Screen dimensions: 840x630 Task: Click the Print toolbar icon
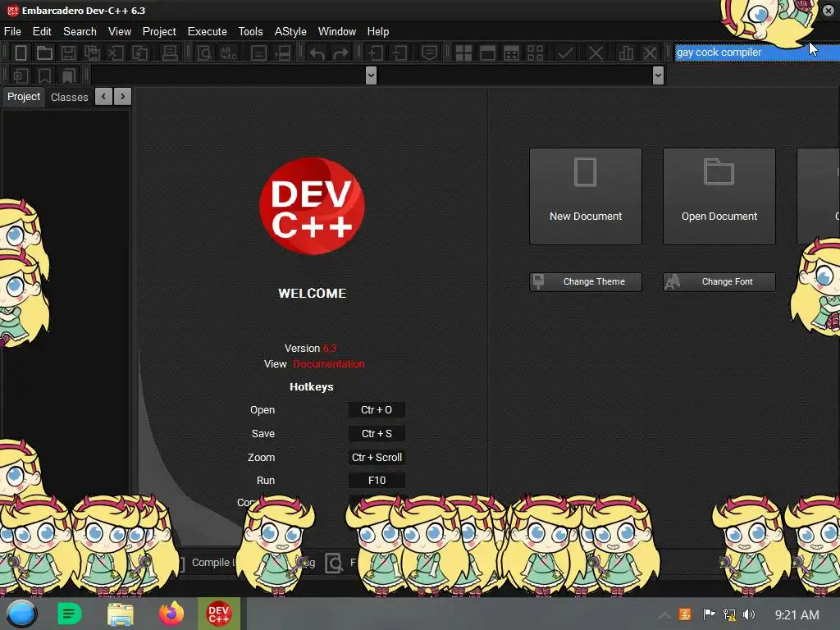170,53
